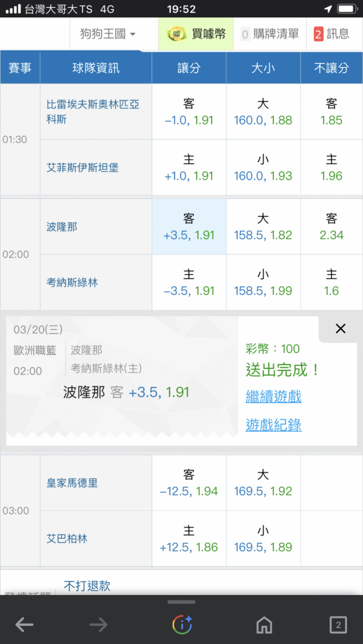Open team info for 比雷埃夫斯奧林匹亞科斯
The image size is (363, 644).
pos(93,111)
